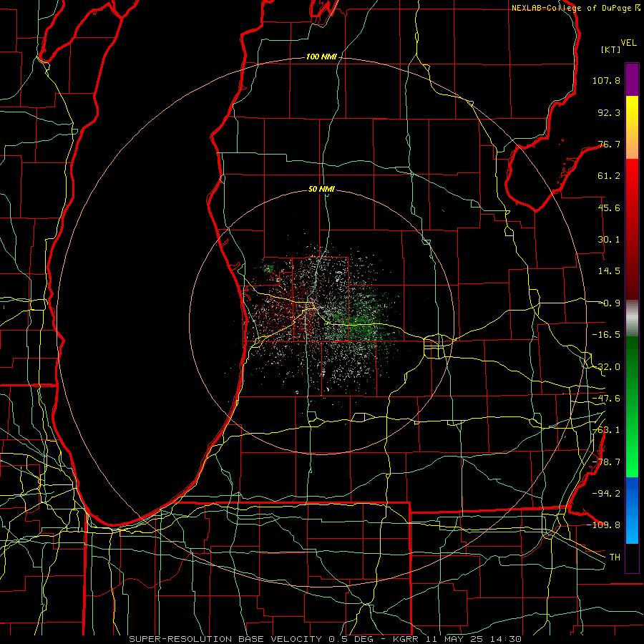Click the 11 MAY 25 14:30 timestamp

coord(473,639)
